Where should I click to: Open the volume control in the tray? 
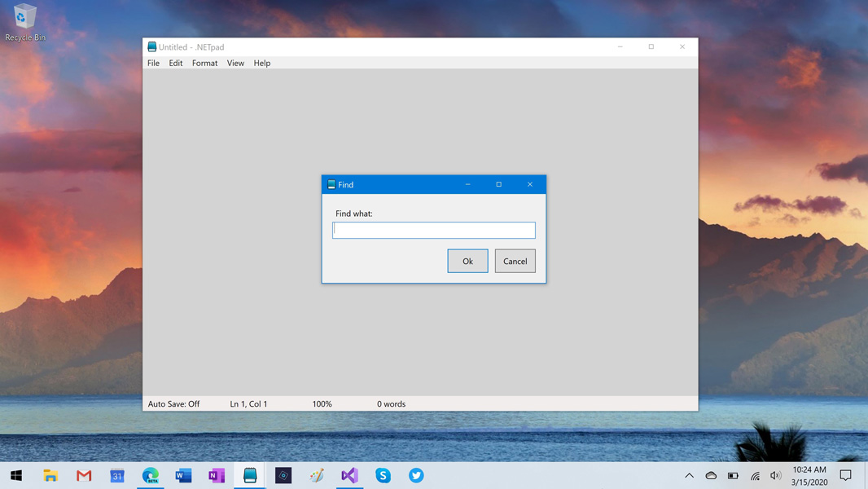pos(775,476)
